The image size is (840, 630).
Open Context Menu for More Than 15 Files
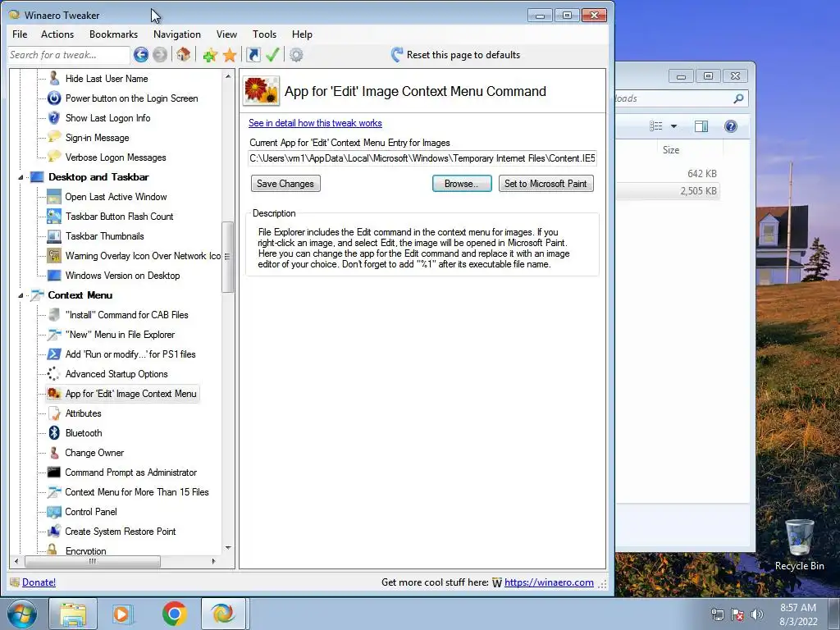[x=137, y=492]
